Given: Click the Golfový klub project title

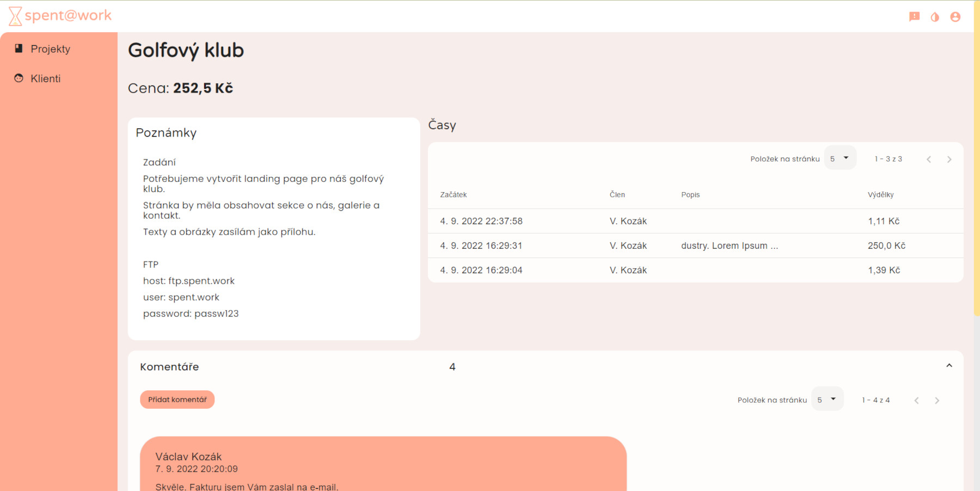Looking at the screenshot, I should [x=186, y=51].
